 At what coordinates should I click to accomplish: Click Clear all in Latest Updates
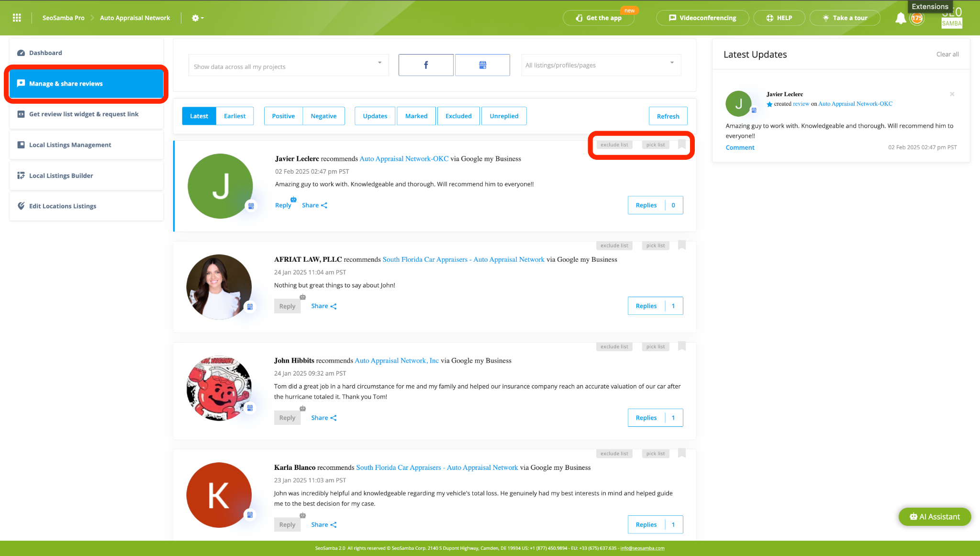[x=947, y=54]
